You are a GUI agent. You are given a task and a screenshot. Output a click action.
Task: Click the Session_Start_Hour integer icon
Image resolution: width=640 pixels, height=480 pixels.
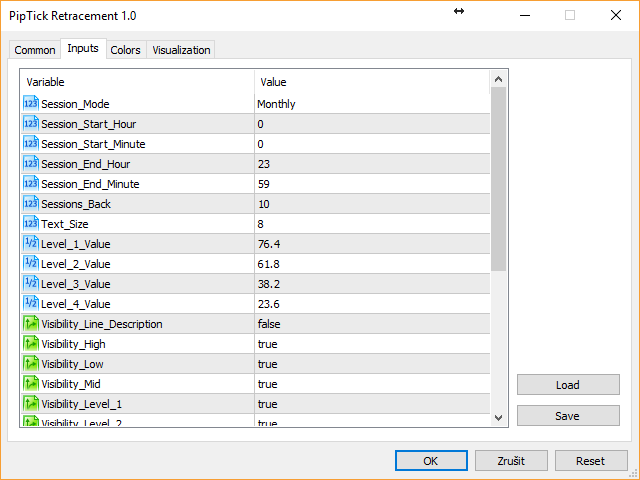pos(31,124)
